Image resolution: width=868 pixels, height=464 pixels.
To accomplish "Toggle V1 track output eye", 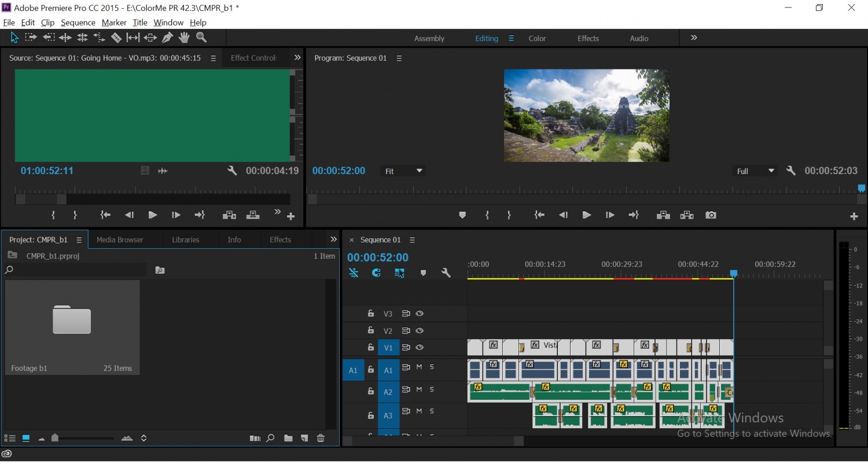I will click(x=420, y=348).
